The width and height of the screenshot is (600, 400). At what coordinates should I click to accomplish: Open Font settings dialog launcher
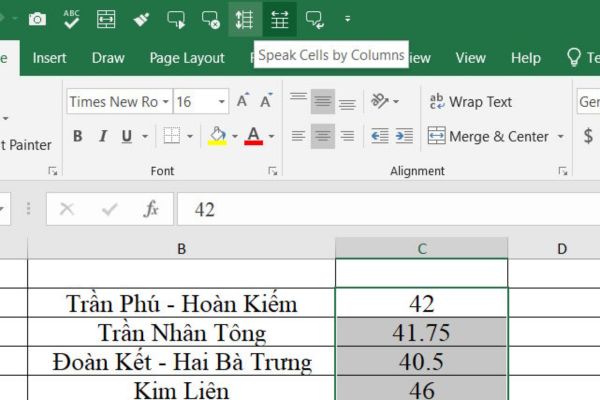[x=272, y=171]
